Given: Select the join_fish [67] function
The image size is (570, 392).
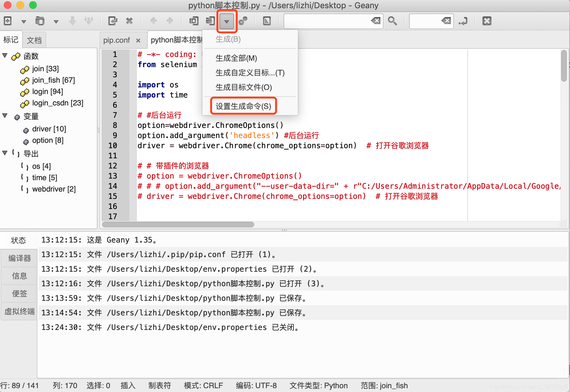Looking at the screenshot, I should pyautogui.click(x=53, y=80).
